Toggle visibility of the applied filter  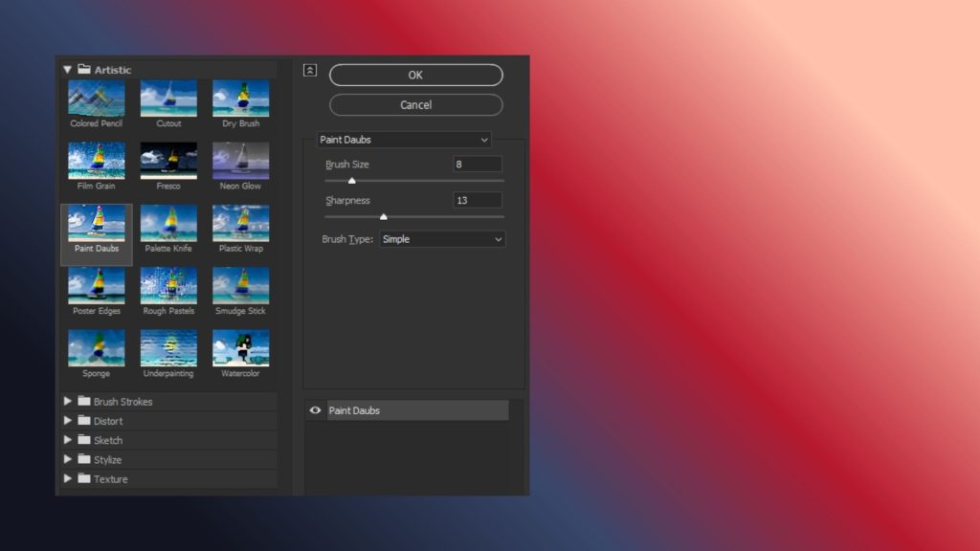pyautogui.click(x=314, y=409)
